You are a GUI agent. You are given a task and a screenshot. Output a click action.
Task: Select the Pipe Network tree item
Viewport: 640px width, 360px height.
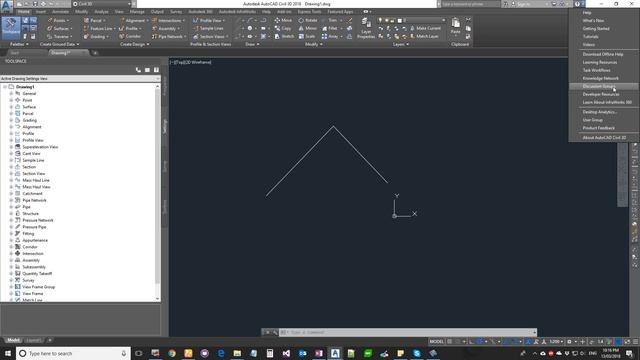point(34,200)
